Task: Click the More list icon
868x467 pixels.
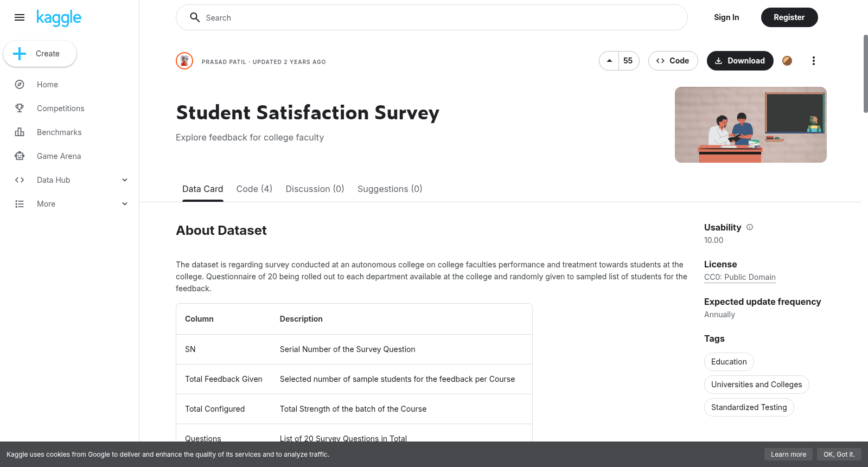Action: pos(20,204)
